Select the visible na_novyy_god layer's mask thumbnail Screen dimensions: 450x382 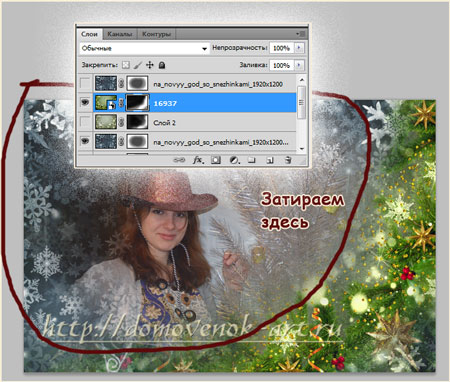coord(137,142)
